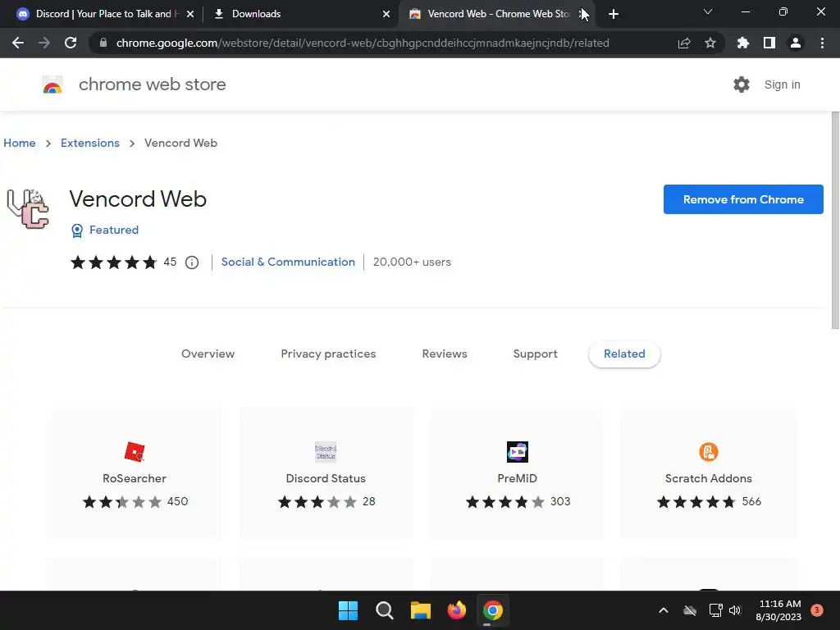Open the Scratch Addons extension icon
Screen dimensions: 840x630
(x=708, y=452)
